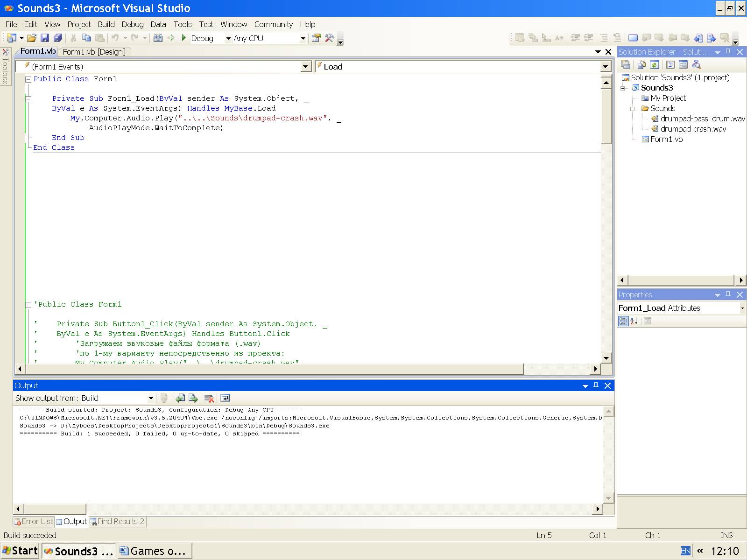This screenshot has height=560, width=747.
Task: Toggle Categorized view in Properties panel
Action: pos(623,321)
